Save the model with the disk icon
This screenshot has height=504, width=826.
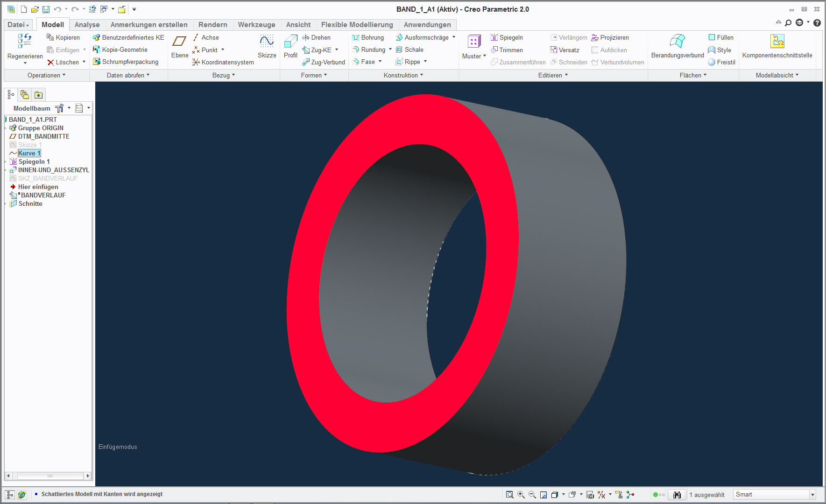coord(46,9)
